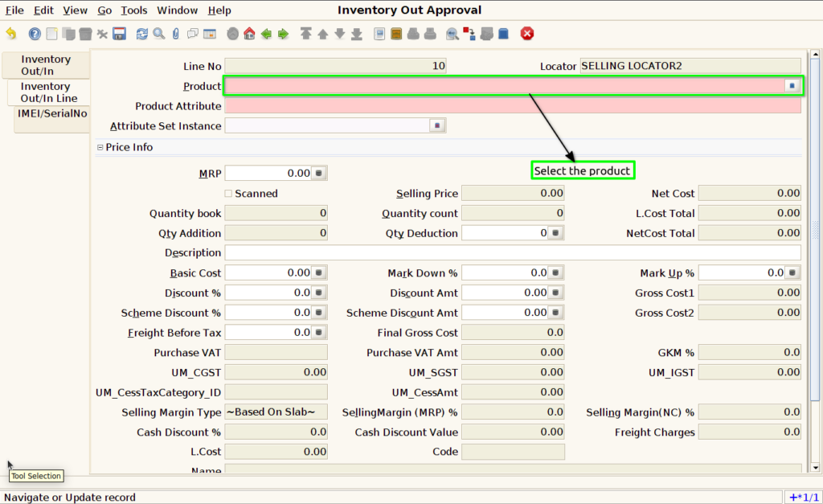Screen dimensions: 823x504
Task: Go to parent tab with green left arrow
Action: 266,34
